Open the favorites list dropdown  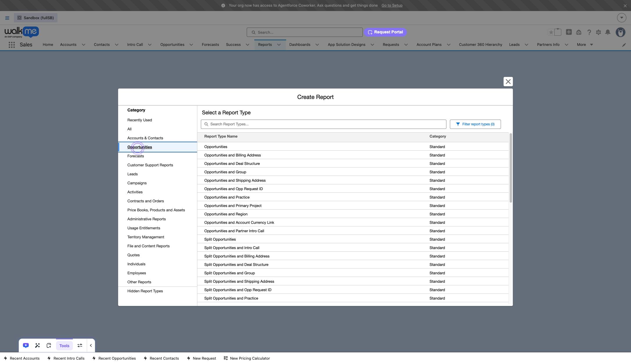tap(558, 32)
